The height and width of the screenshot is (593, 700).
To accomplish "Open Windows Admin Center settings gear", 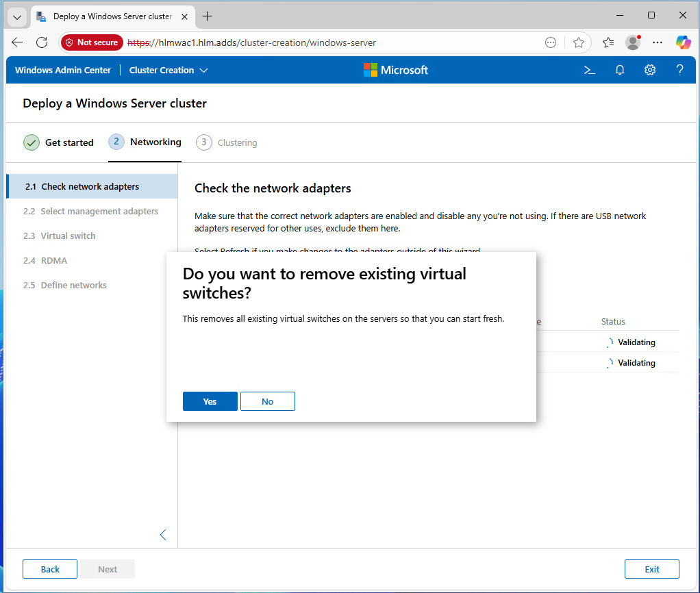I will pyautogui.click(x=650, y=70).
